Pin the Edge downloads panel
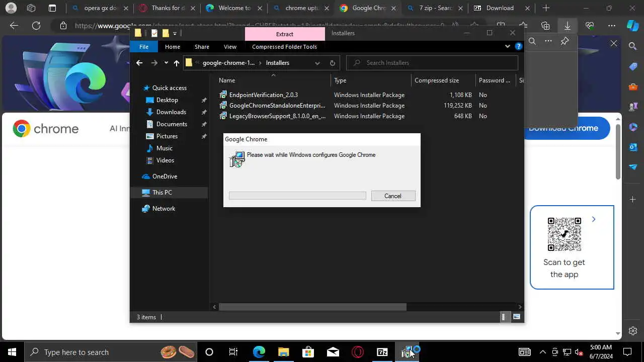 pos(565,41)
